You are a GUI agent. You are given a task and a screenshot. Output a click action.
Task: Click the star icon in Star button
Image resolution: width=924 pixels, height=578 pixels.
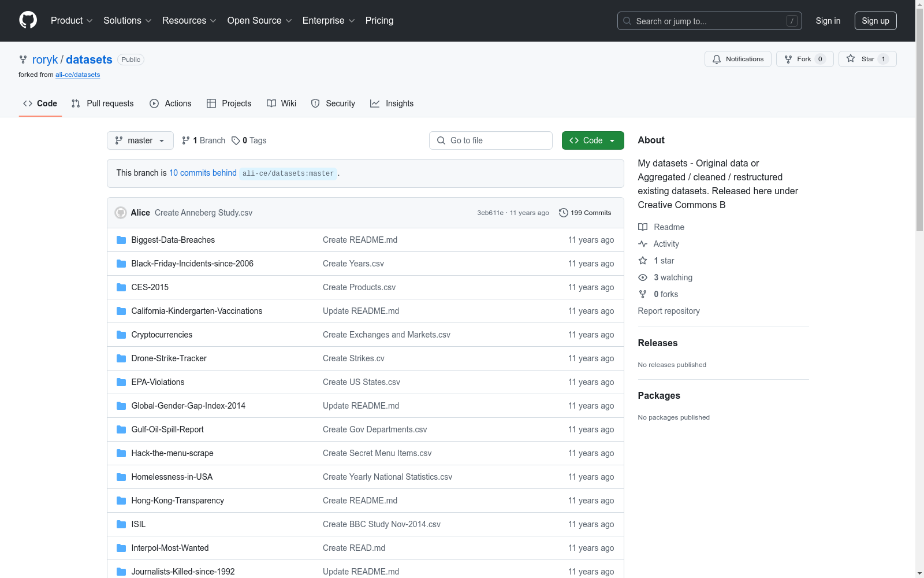[x=851, y=58]
